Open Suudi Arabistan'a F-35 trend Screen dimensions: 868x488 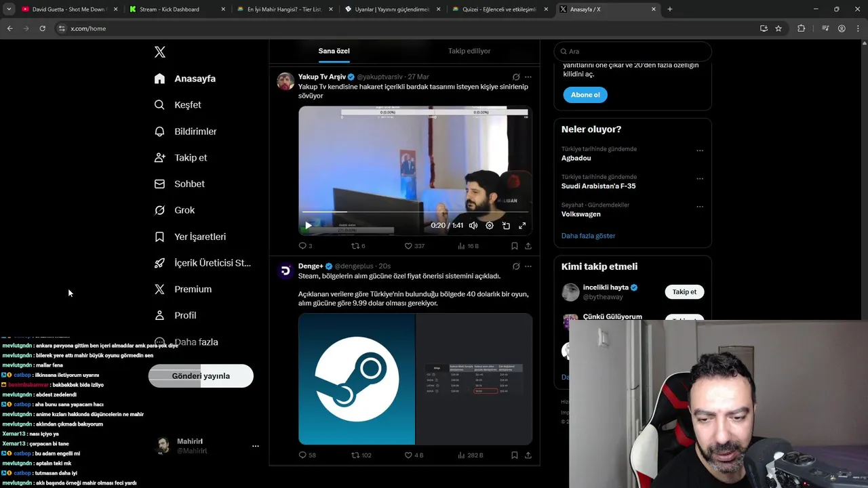pos(598,186)
